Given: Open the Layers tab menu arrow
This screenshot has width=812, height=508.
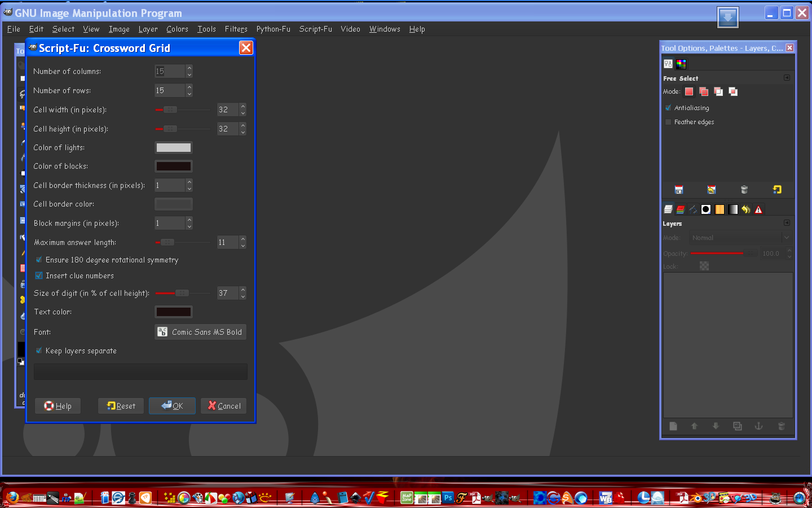Looking at the screenshot, I should (787, 223).
